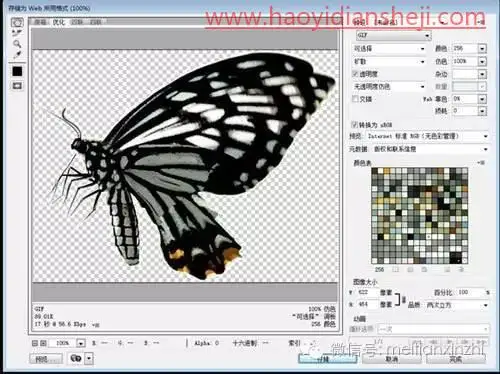Open the 循环选项 looping options dropdown
Screen dimensions: 500x374
[x=433, y=329]
